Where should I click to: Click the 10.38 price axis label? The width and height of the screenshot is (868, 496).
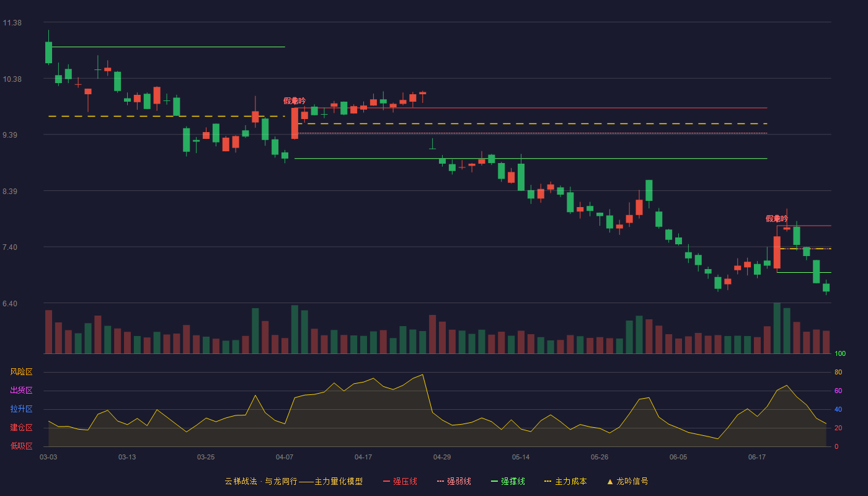[12, 79]
